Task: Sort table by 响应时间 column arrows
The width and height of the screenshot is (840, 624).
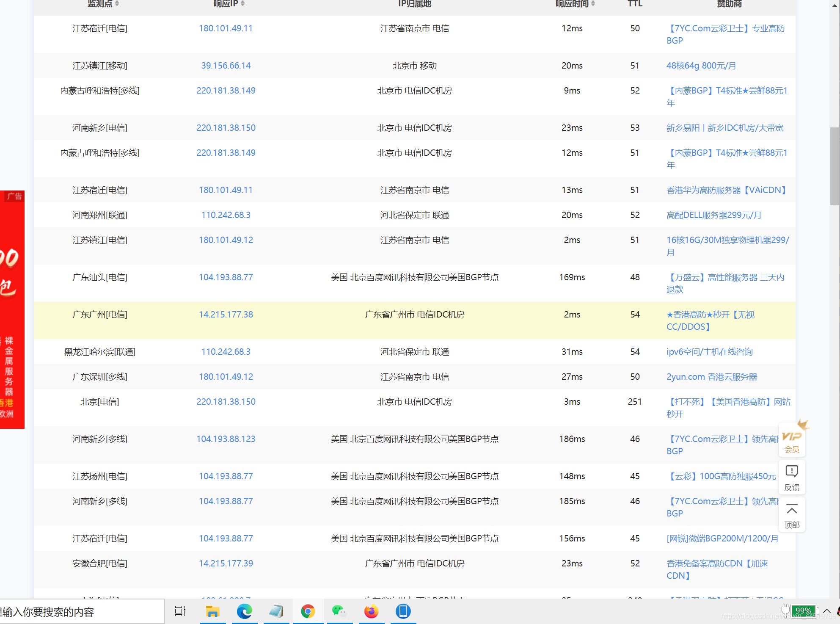Action: click(x=593, y=3)
